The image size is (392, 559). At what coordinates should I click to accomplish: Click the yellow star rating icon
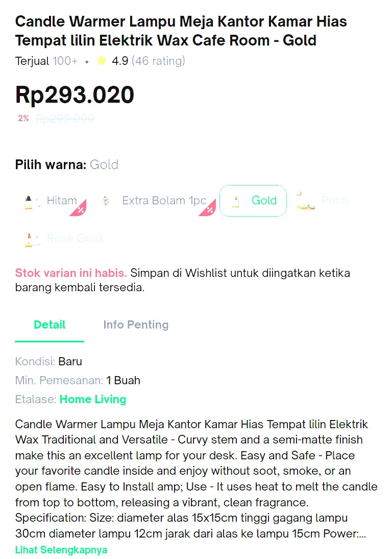click(102, 61)
